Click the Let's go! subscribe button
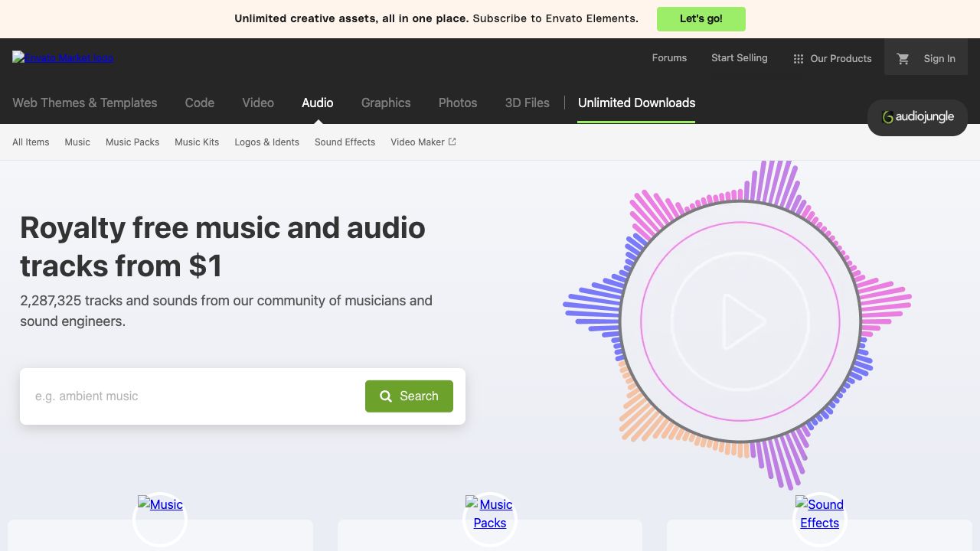The image size is (980, 551). pos(701,19)
